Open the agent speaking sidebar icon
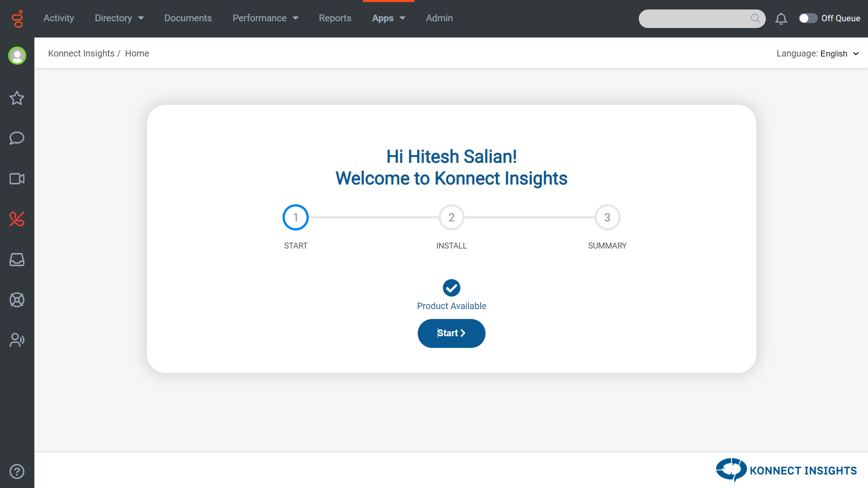This screenshot has height=488, width=868. click(x=17, y=340)
